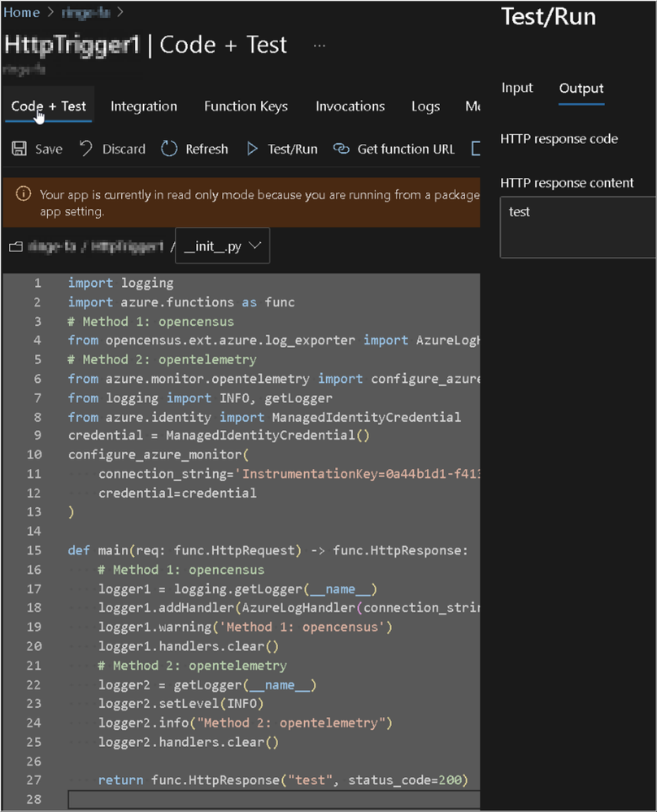Click the folder icon in file path

14,246
